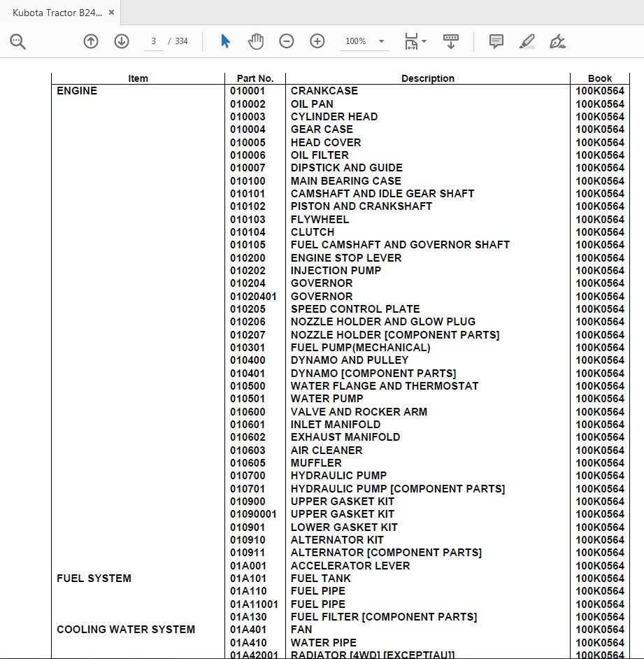This screenshot has width=644, height=659.
Task: Click MAIN BEARING CASE description
Action: (346, 180)
